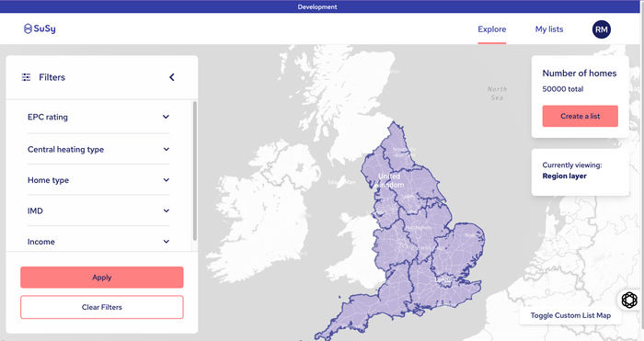Click the 'Number of homes' heading
Screen dimensions: 644x341
(580, 73)
